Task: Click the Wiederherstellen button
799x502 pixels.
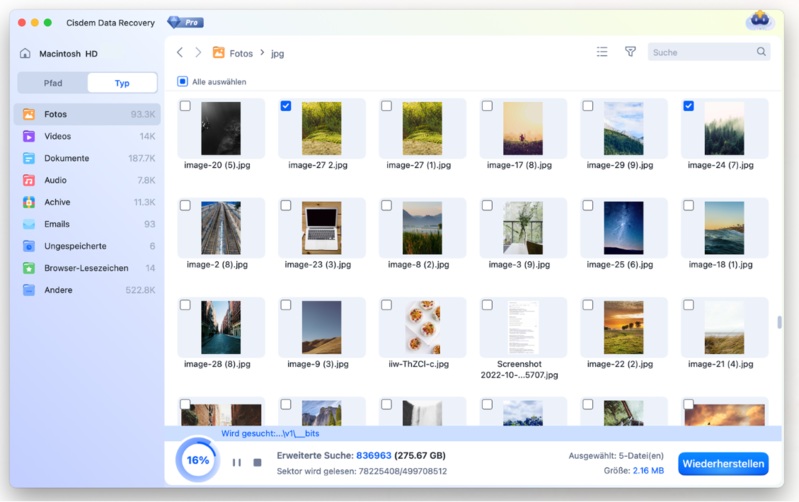Action: [722, 464]
